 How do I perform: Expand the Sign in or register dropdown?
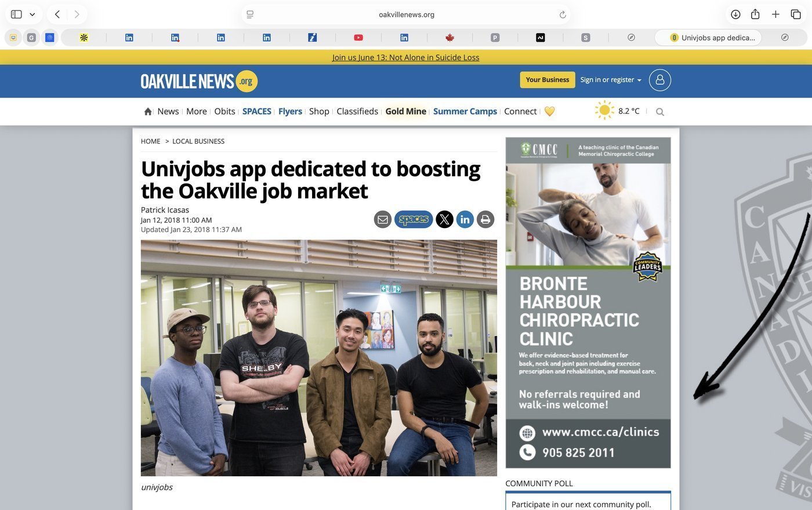(x=611, y=80)
